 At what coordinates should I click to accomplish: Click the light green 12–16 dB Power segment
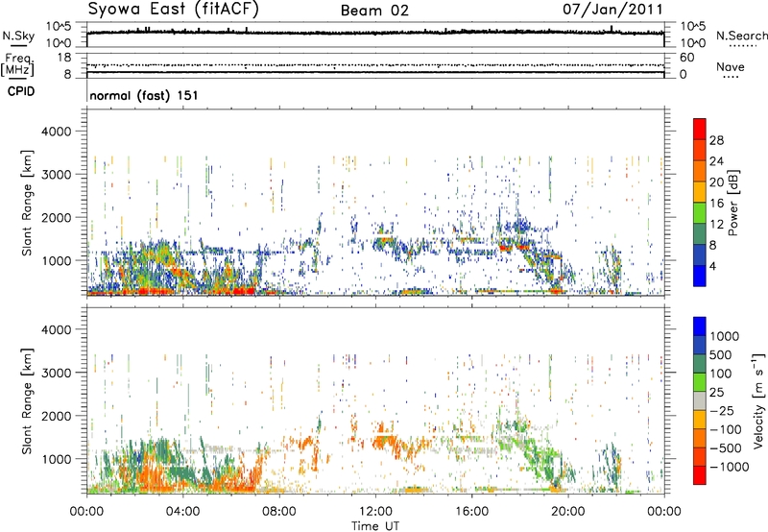coord(700,212)
